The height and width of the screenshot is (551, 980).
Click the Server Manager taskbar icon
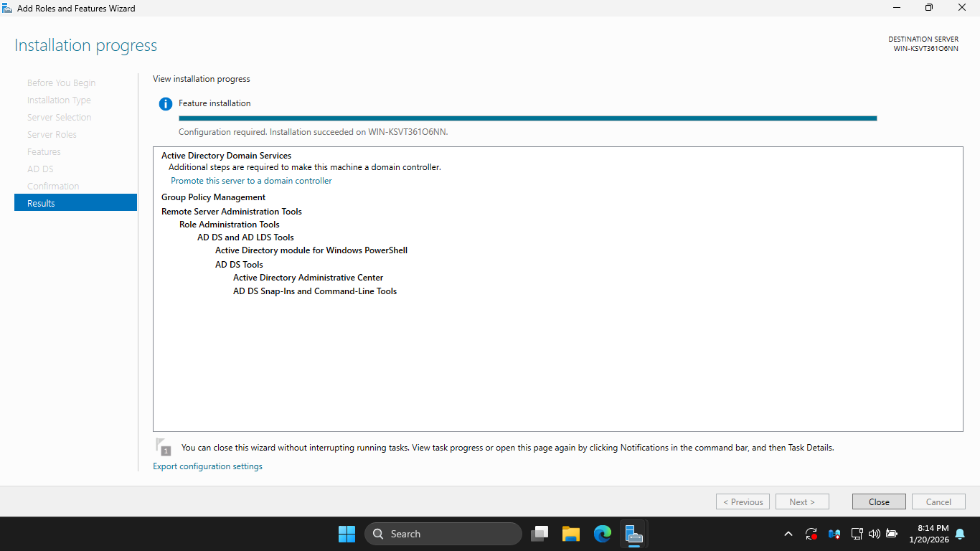coord(633,534)
